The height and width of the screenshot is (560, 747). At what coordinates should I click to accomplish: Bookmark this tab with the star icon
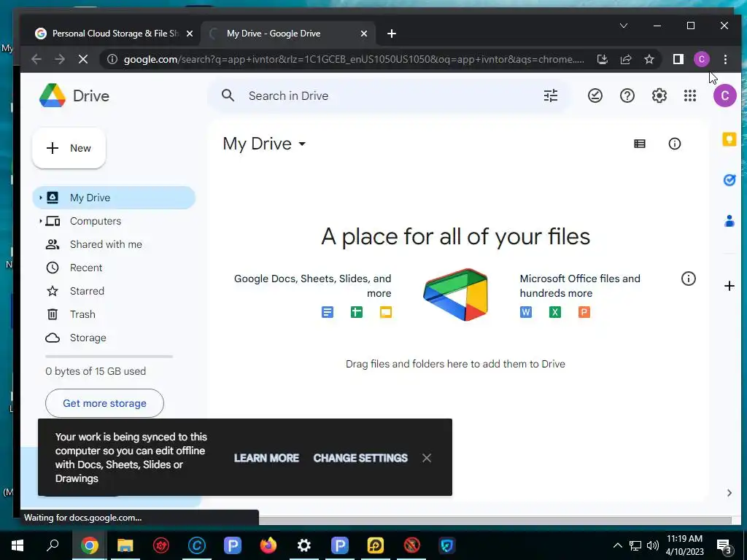click(649, 59)
